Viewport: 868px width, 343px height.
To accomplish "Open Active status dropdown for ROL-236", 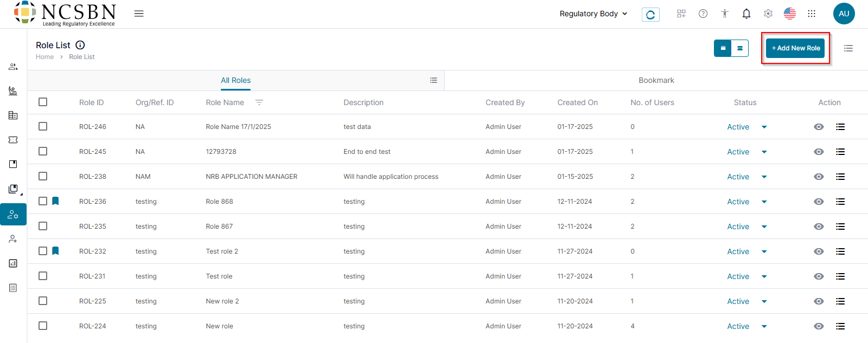I will [x=764, y=202].
